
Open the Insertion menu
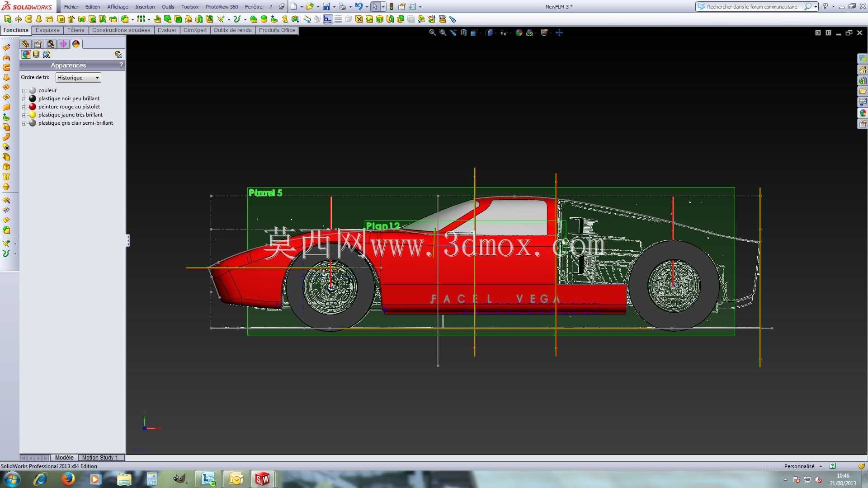pyautogui.click(x=145, y=7)
